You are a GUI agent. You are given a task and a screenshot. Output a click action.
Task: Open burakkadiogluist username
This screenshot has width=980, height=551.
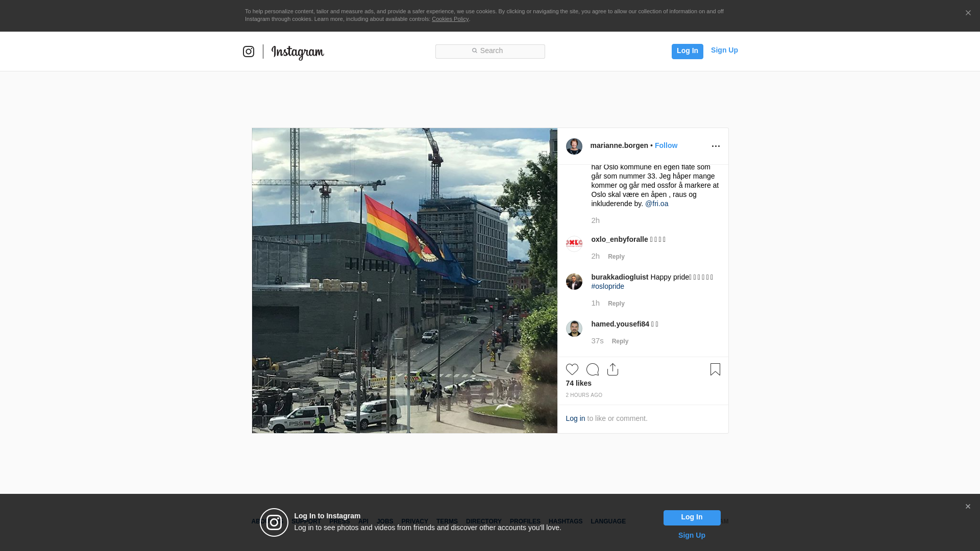tap(620, 277)
